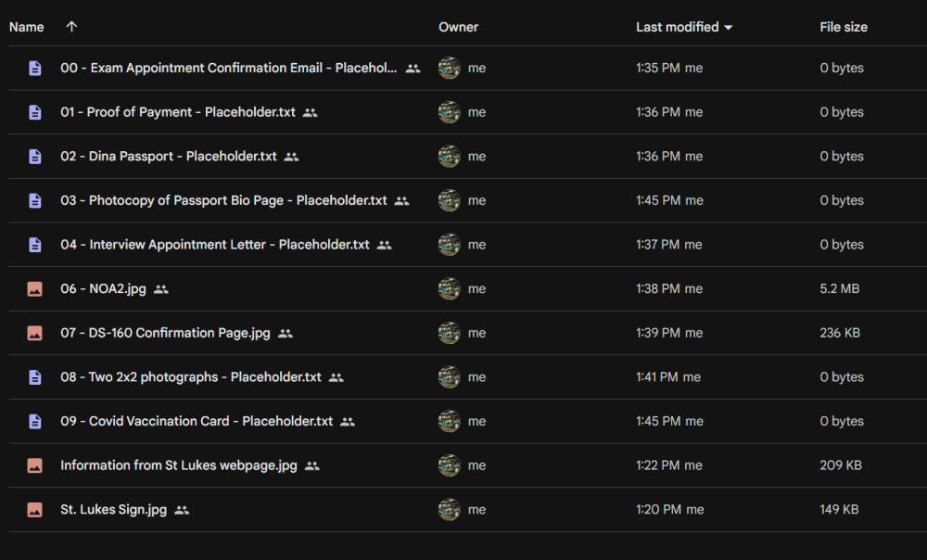Click the image icon of 06 - NOA2.jpg
Viewport: 927px width, 560px height.
coord(35,288)
